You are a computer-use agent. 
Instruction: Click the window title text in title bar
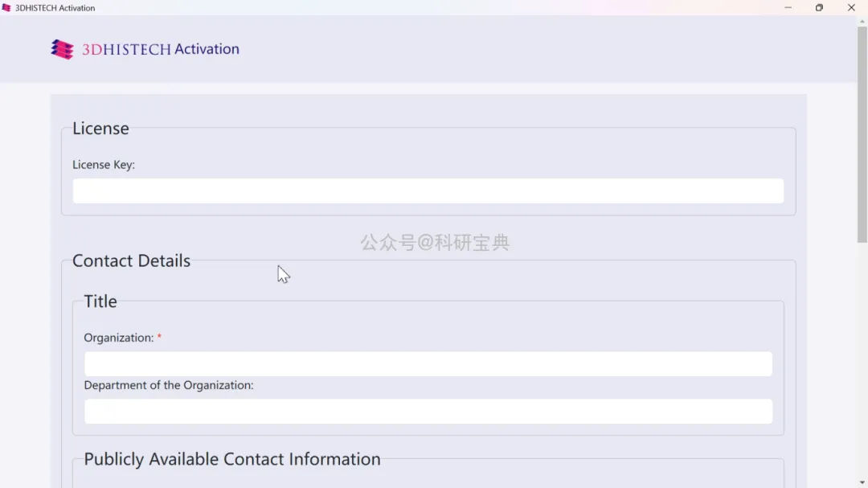55,8
